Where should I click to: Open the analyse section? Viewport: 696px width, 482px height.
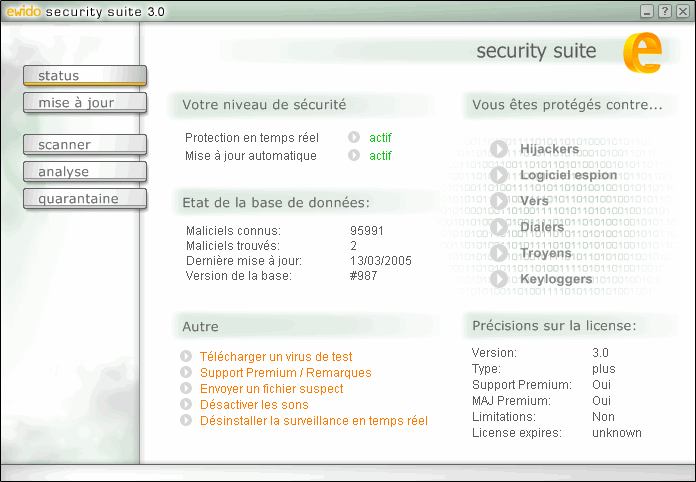click(x=85, y=172)
